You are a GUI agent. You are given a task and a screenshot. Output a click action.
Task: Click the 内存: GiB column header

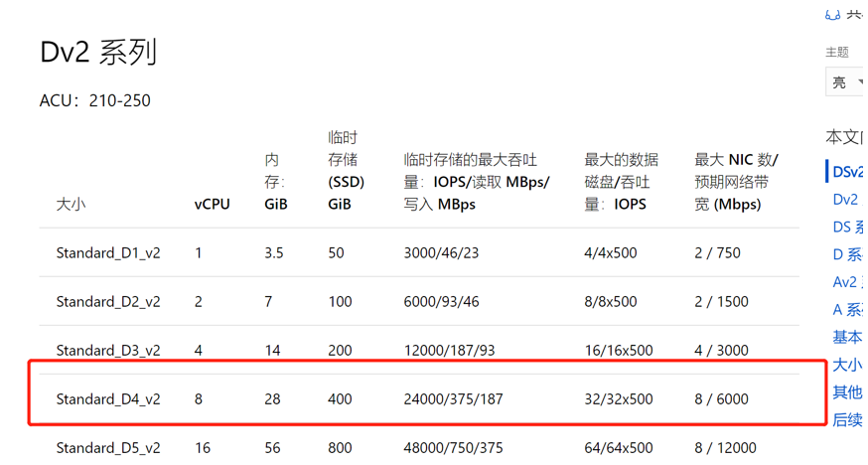tap(276, 182)
